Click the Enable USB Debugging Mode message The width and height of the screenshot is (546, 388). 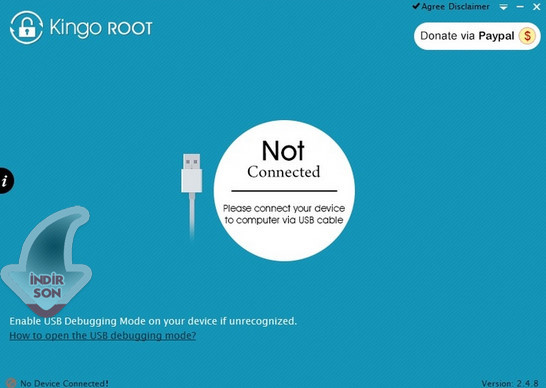pos(153,321)
